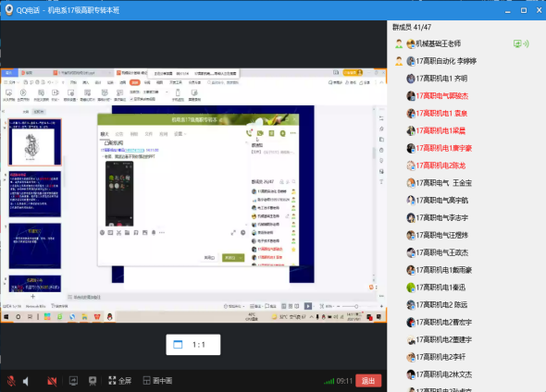
Task: Switch to the 视图 ribbon tab
Action: pos(159,82)
